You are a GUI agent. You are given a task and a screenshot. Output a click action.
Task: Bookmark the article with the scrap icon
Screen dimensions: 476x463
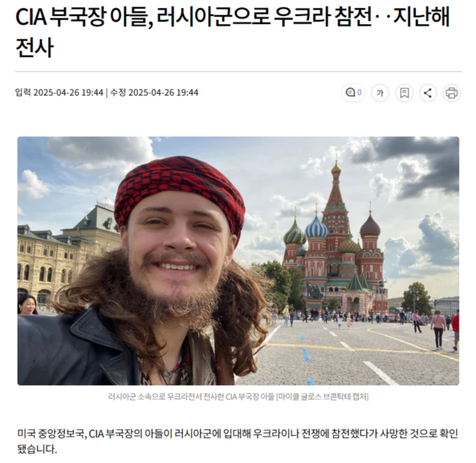(x=404, y=93)
